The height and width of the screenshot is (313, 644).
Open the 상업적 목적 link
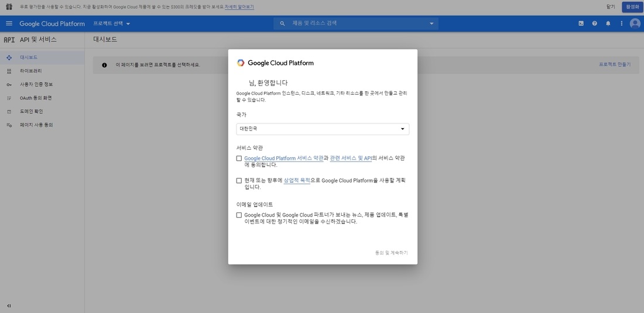(x=297, y=181)
